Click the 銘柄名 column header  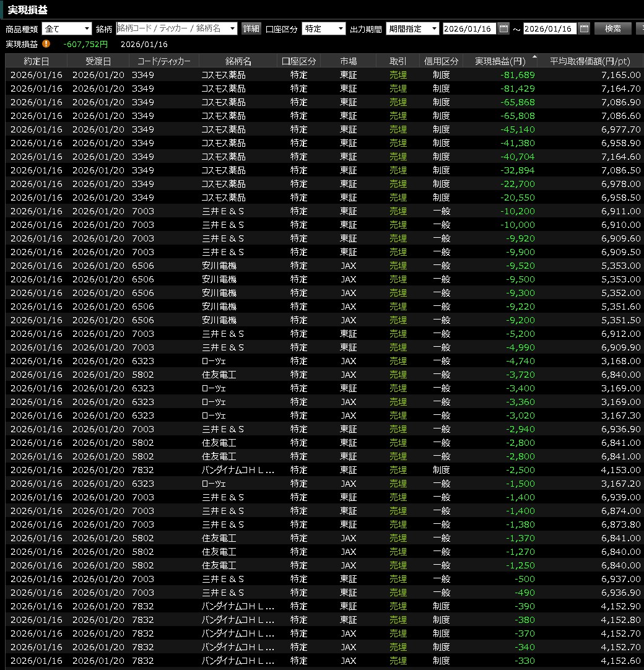coord(238,61)
